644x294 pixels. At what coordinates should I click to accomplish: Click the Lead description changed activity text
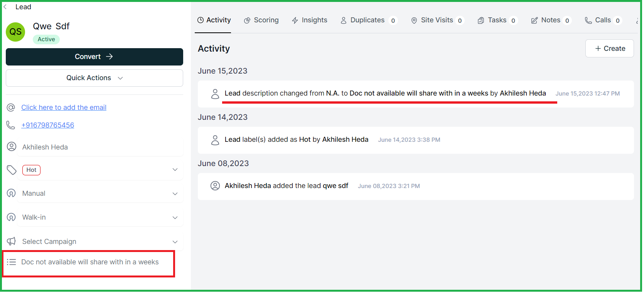[x=385, y=93]
